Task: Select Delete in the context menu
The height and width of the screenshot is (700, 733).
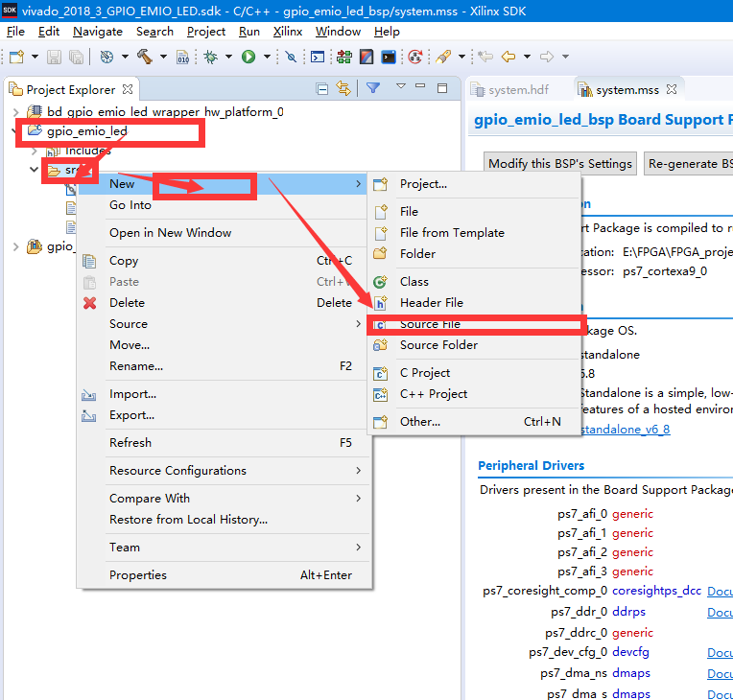Action: tap(225, 303)
